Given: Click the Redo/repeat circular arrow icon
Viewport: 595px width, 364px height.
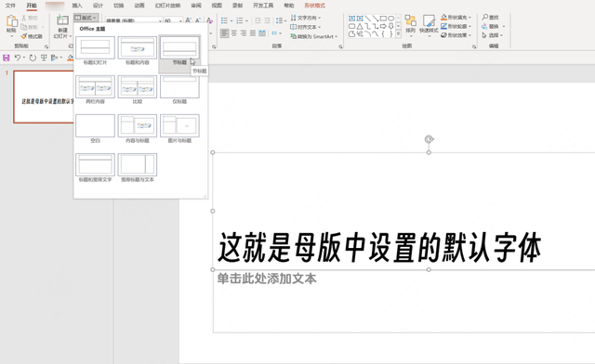Looking at the screenshot, I should coord(33,58).
